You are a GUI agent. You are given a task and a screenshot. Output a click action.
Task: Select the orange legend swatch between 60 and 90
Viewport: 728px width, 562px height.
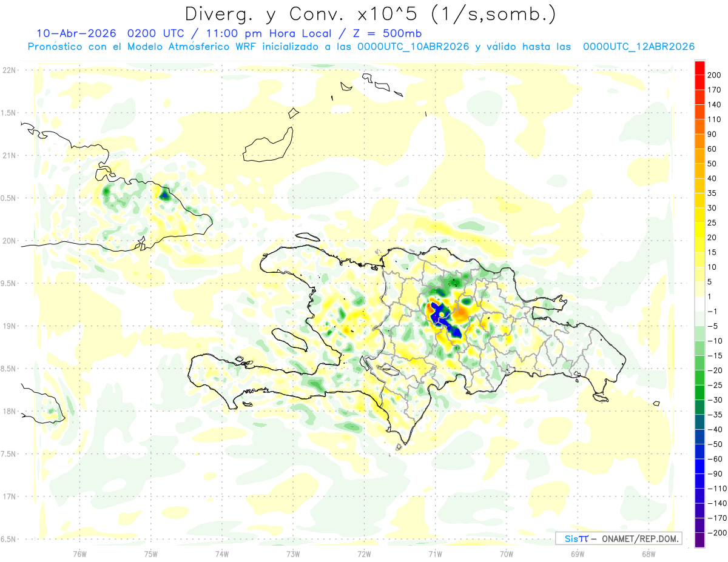pyautogui.click(x=699, y=141)
